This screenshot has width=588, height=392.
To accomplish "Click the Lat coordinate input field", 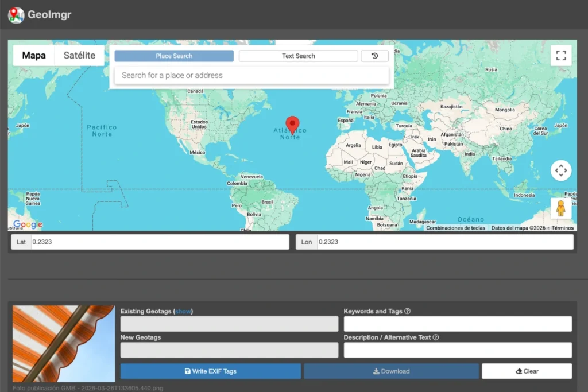I will 160,242.
